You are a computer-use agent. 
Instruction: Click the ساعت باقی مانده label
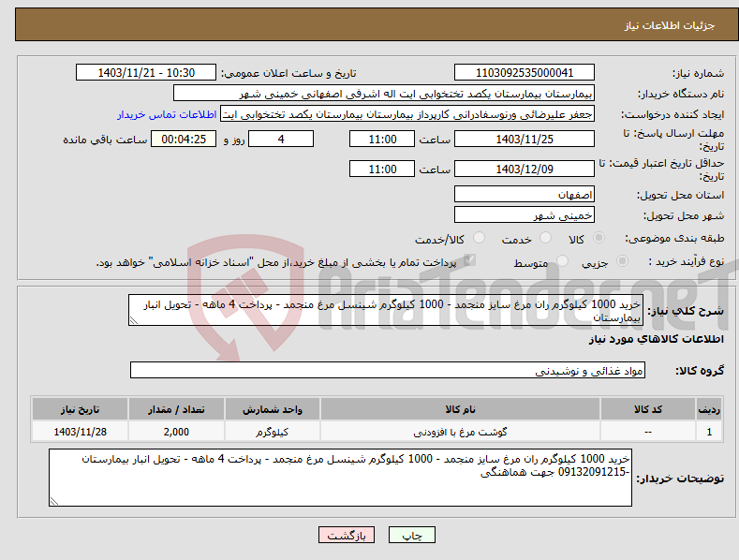click(x=106, y=140)
